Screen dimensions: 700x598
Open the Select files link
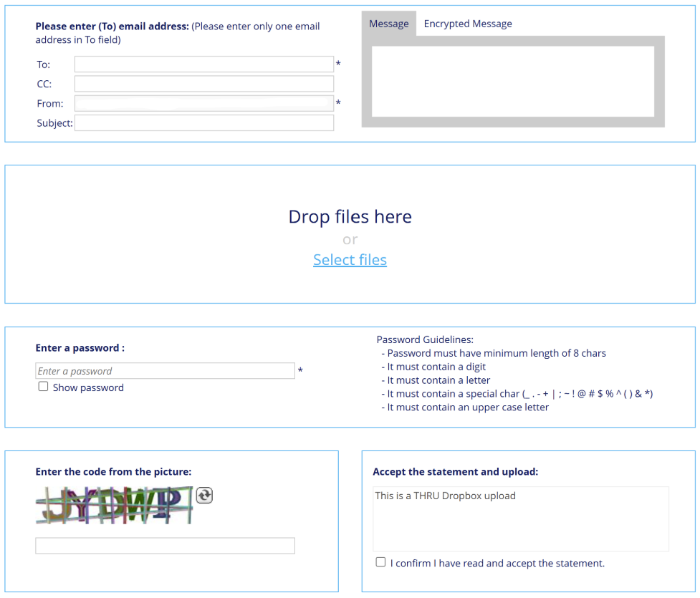click(x=350, y=260)
